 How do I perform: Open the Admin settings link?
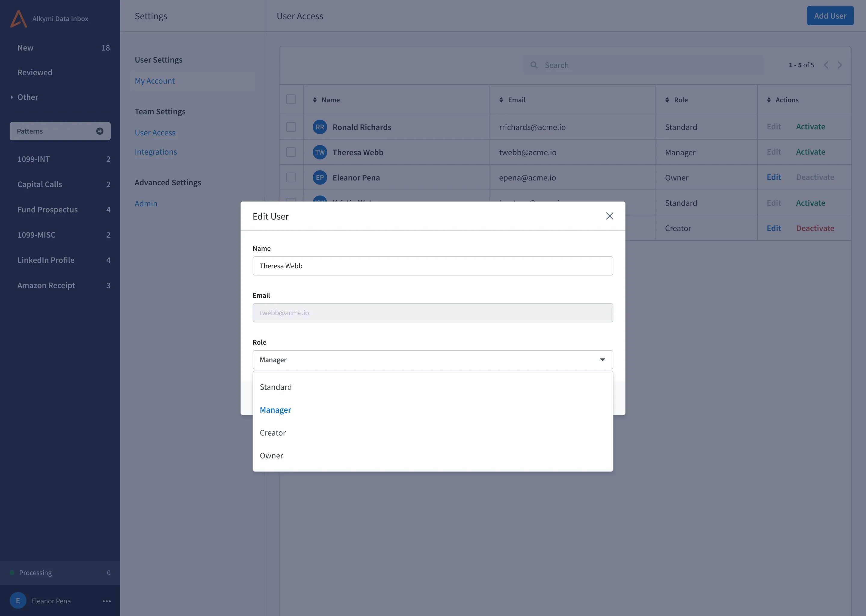point(146,203)
